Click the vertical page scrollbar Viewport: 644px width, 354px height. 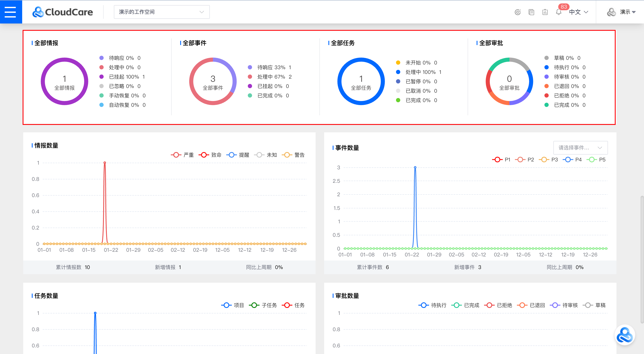point(642,259)
